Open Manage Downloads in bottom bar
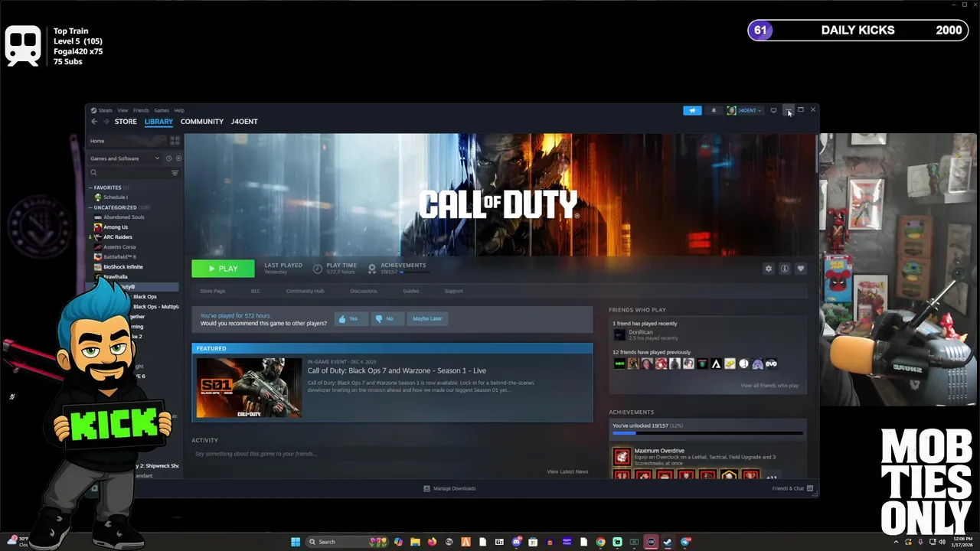The image size is (980, 551). [449, 488]
